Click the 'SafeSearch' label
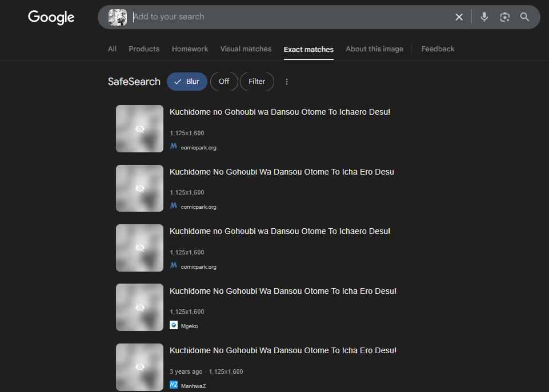This screenshot has width=549, height=392. 134,82
